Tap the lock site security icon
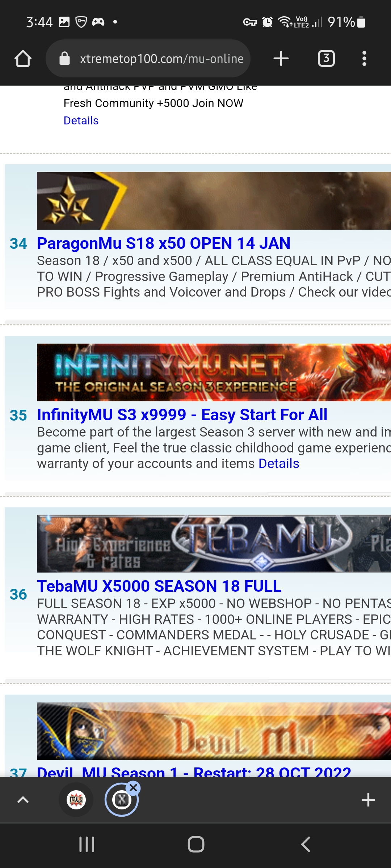The width and height of the screenshot is (391, 868). click(x=64, y=58)
